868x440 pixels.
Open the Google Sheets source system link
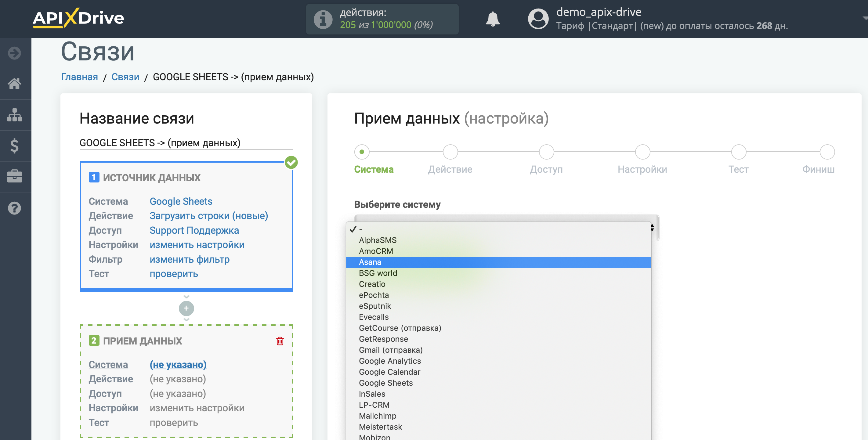click(x=181, y=201)
